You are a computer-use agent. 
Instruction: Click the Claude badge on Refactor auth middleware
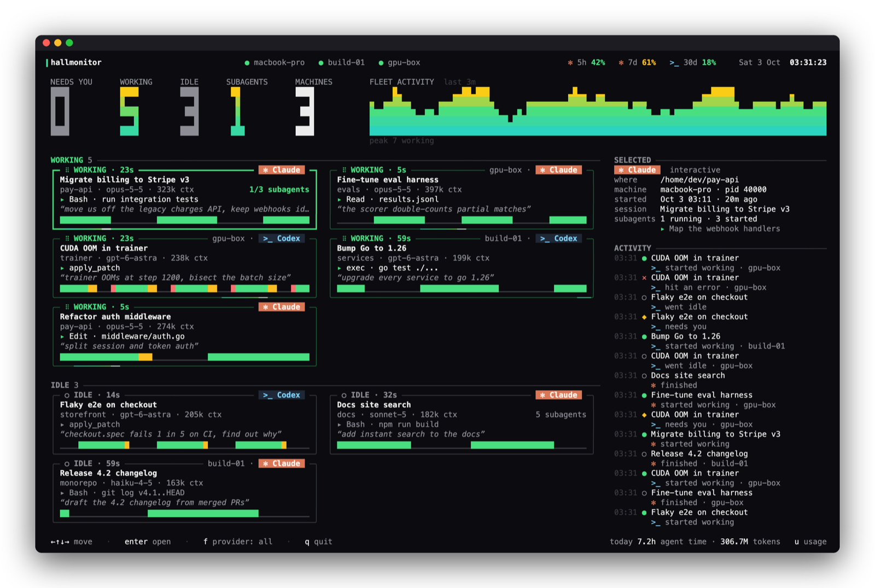coord(282,307)
